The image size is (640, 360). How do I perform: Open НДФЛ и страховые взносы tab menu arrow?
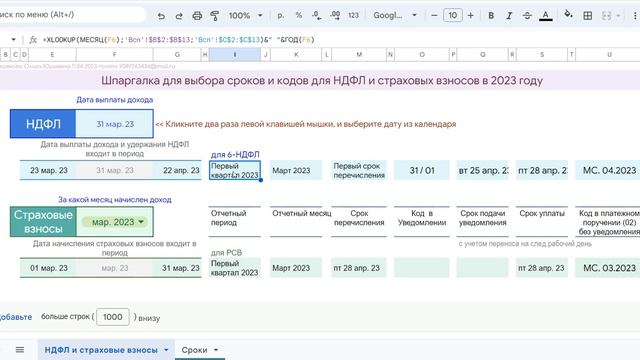[166, 350]
